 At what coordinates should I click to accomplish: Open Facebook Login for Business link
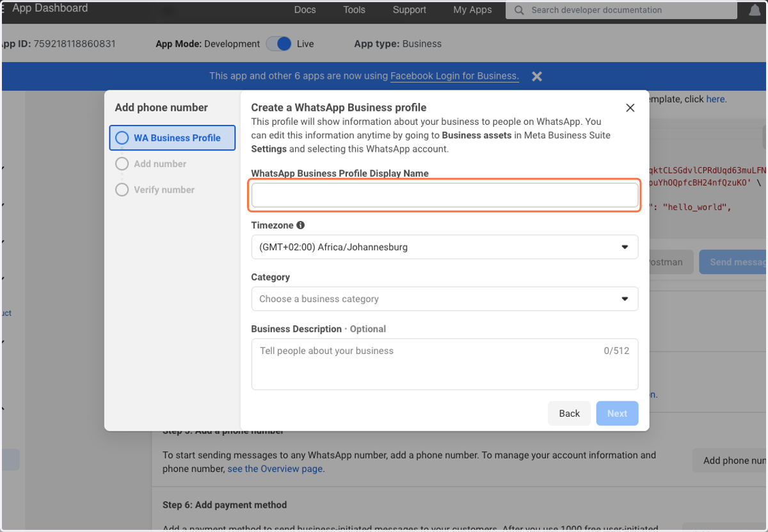[454, 76]
